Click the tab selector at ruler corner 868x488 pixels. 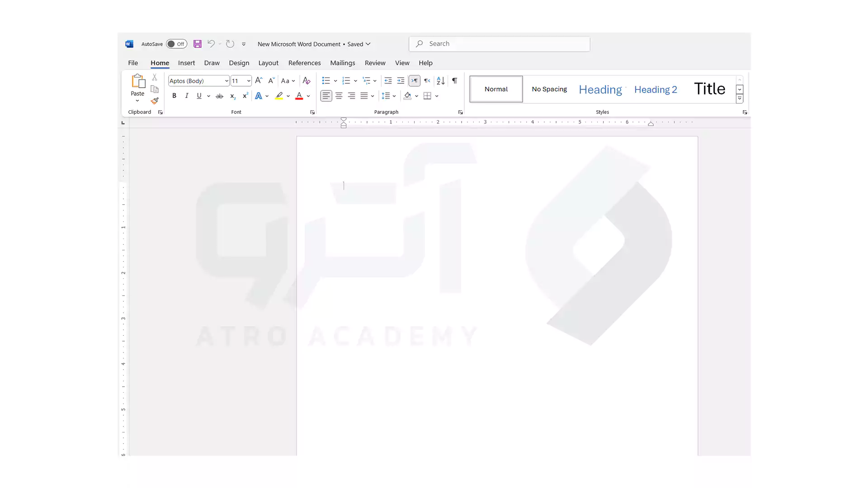click(x=123, y=122)
